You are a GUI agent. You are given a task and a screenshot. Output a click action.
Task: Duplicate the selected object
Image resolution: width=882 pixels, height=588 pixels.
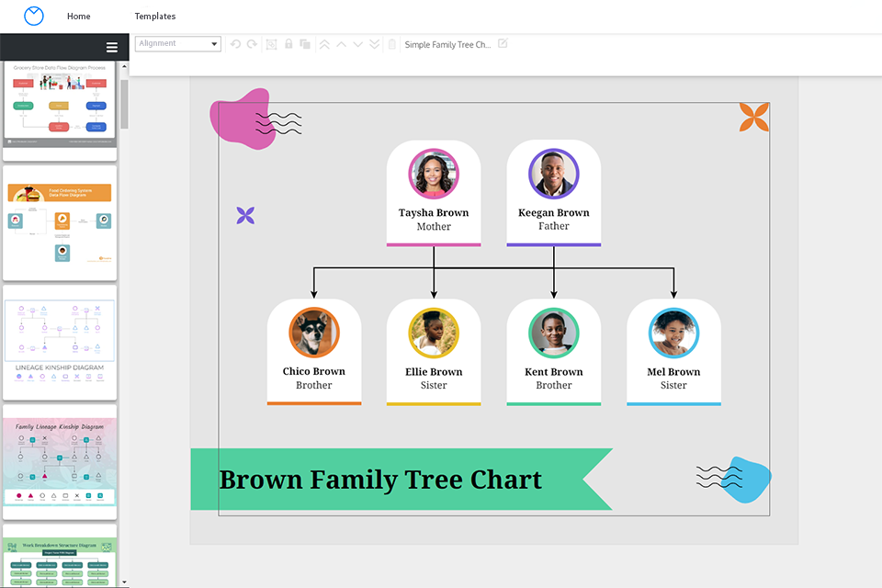[x=304, y=43]
